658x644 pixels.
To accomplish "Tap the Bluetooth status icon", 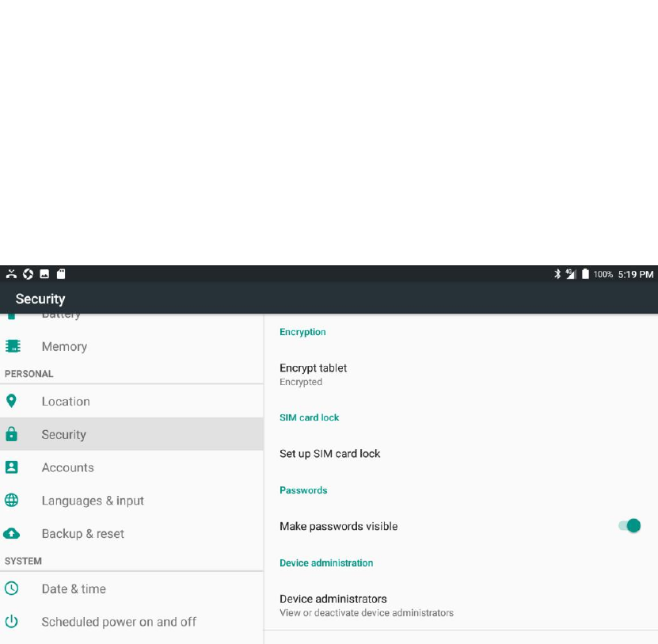I will pyautogui.click(x=557, y=274).
